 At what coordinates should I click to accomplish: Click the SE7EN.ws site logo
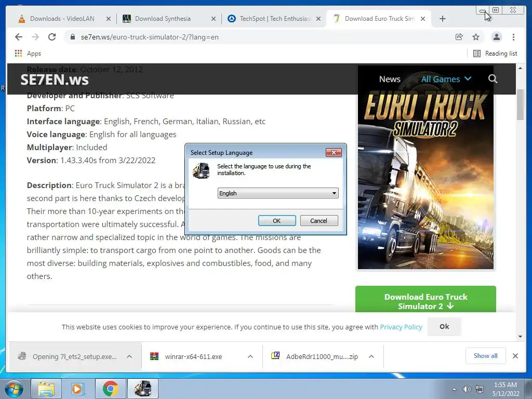(x=54, y=79)
